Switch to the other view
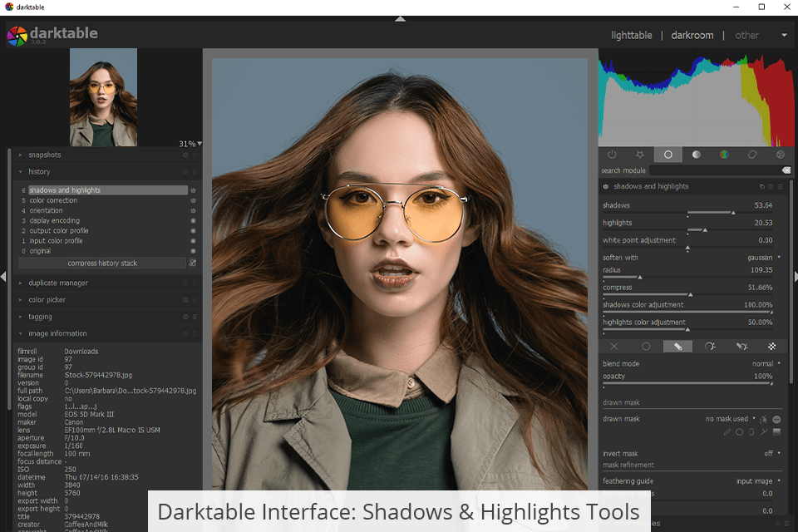Screen dimensions: 798x532 click(746, 35)
